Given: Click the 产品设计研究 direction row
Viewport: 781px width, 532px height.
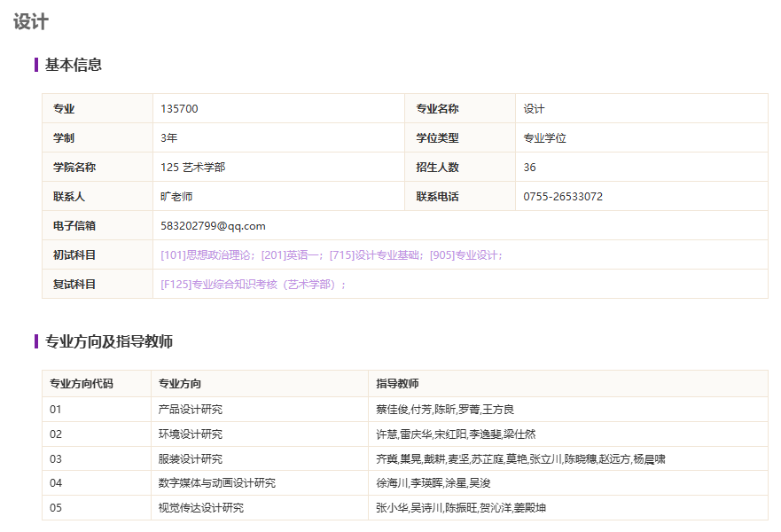Looking at the screenshot, I should pos(190,410).
